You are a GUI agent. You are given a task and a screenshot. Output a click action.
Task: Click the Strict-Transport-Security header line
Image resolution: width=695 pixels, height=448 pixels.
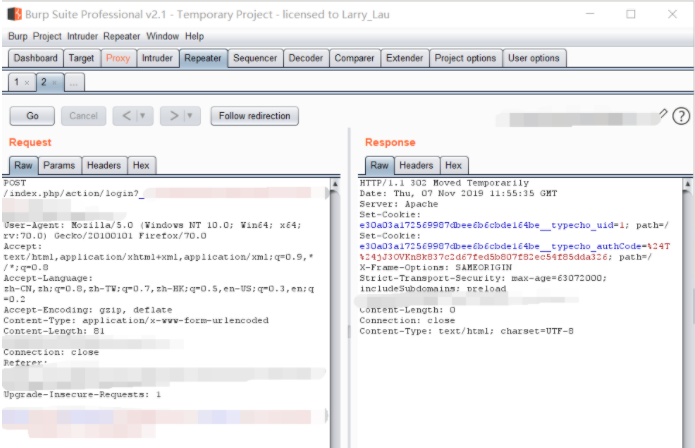pos(483,283)
